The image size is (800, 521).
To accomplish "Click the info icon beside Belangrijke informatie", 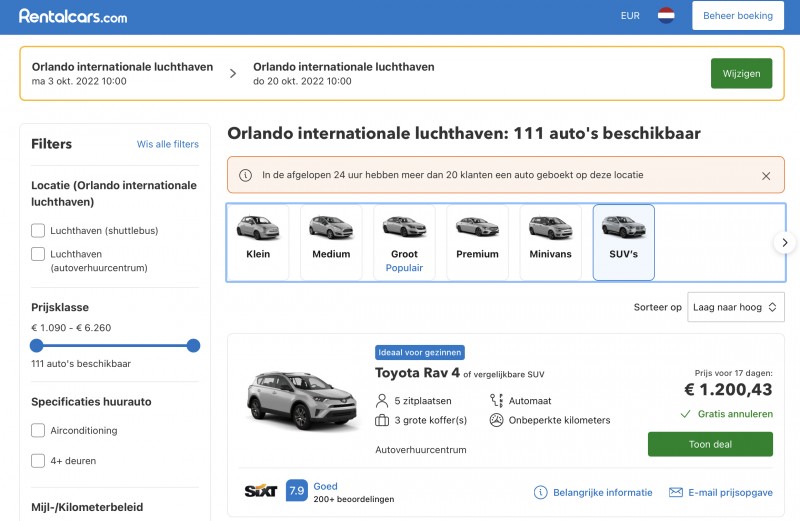I will point(541,492).
